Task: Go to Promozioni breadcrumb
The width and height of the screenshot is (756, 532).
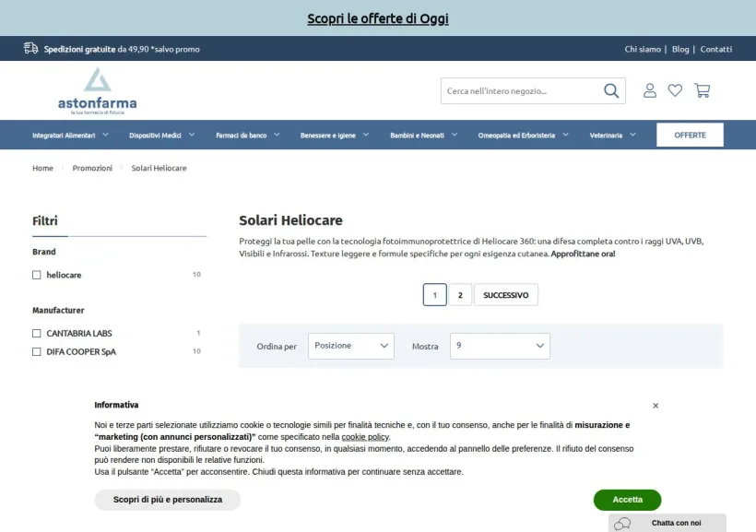Action: [x=92, y=168]
